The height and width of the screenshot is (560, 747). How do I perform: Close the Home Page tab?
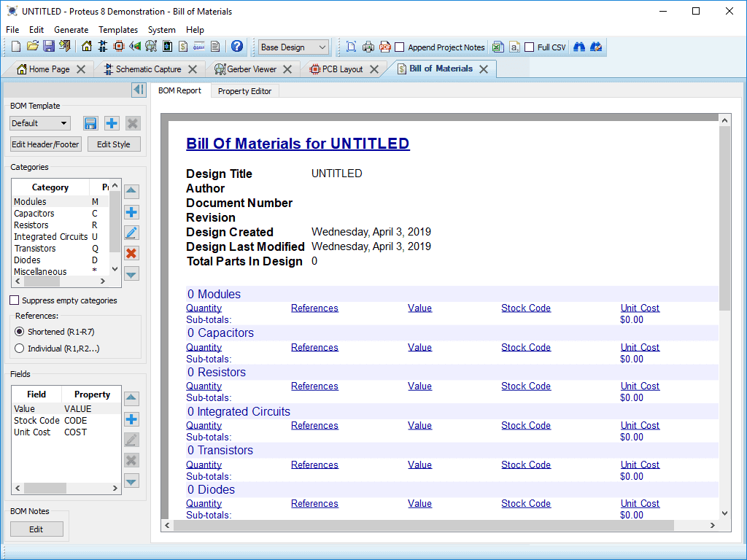coord(81,69)
